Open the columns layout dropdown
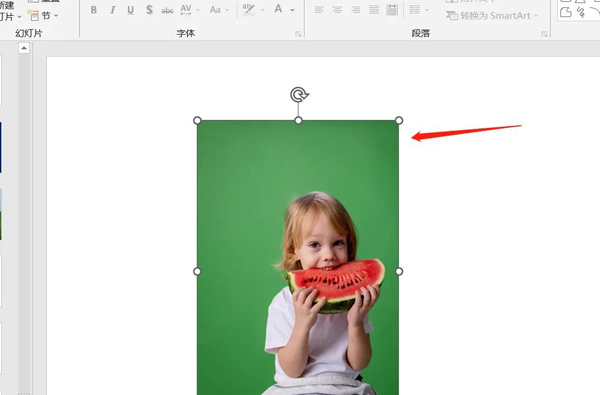 point(419,10)
